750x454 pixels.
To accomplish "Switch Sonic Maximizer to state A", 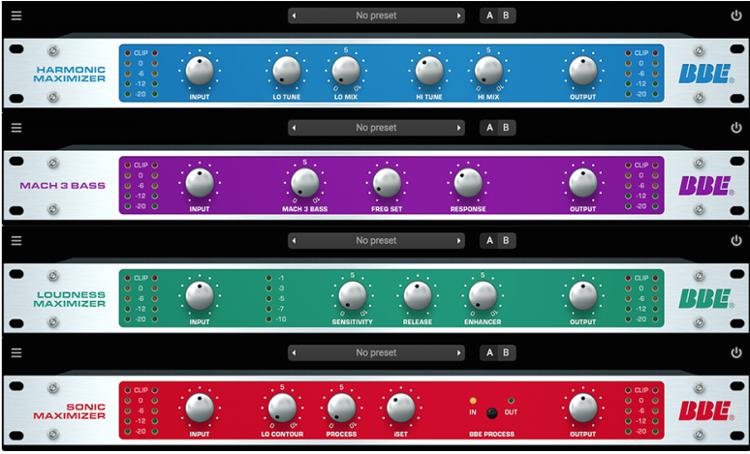I will 489,353.
